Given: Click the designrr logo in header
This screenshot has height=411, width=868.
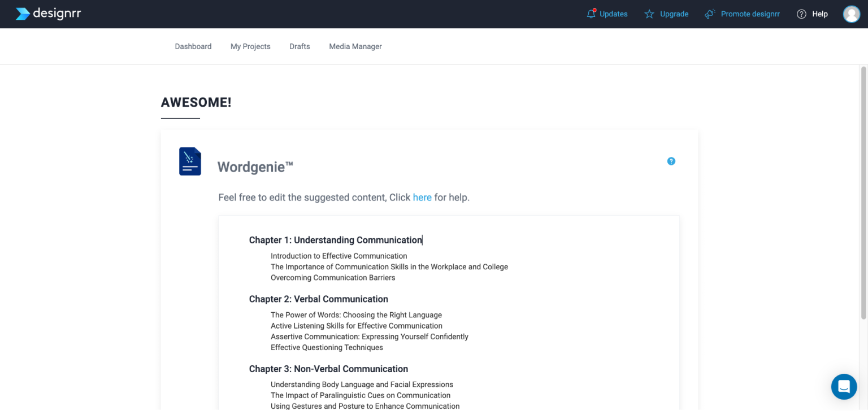Looking at the screenshot, I should tap(48, 14).
